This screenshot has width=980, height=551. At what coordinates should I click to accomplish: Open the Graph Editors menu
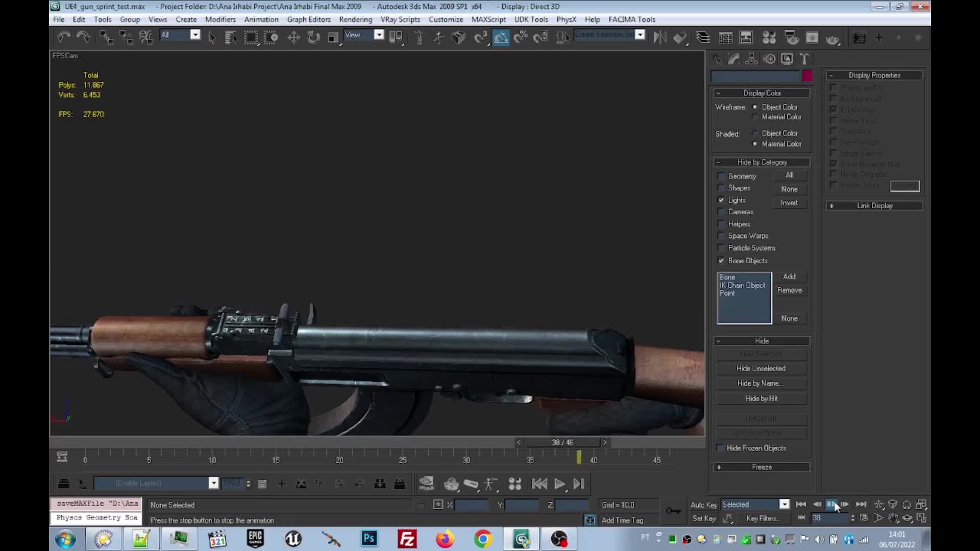click(x=309, y=19)
